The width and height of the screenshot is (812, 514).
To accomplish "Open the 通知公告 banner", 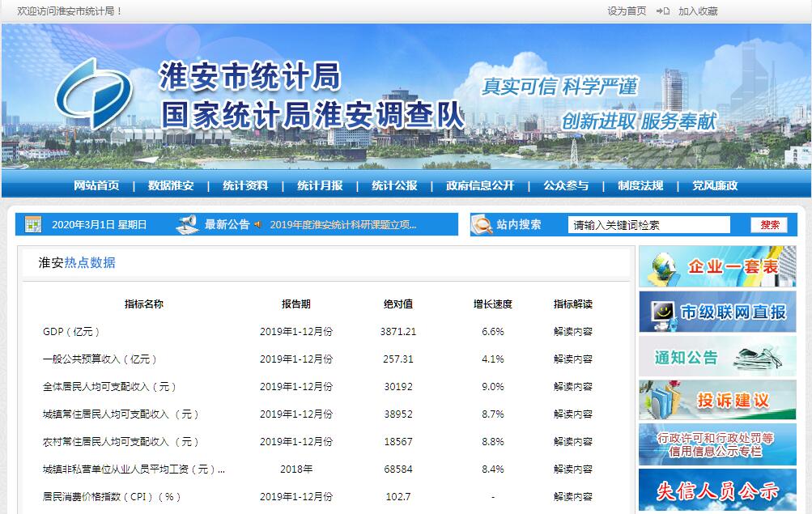I will pos(716,357).
